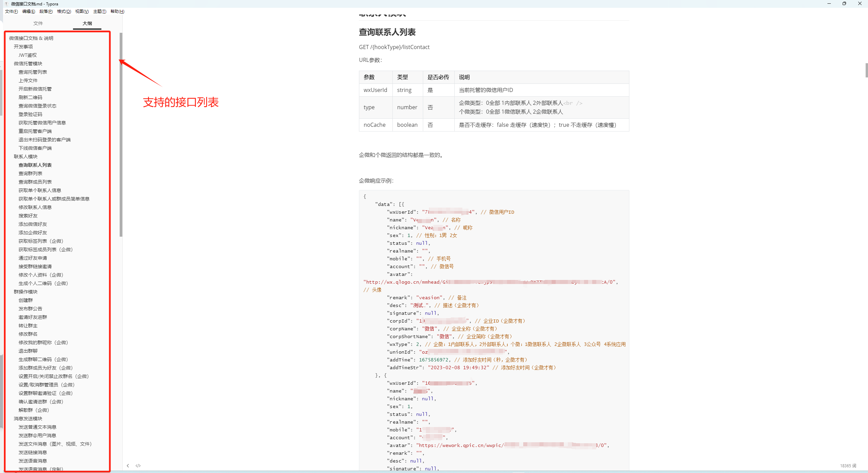This screenshot has height=473, width=868.
Task: Click the 18365 词 word count
Action: (x=848, y=466)
